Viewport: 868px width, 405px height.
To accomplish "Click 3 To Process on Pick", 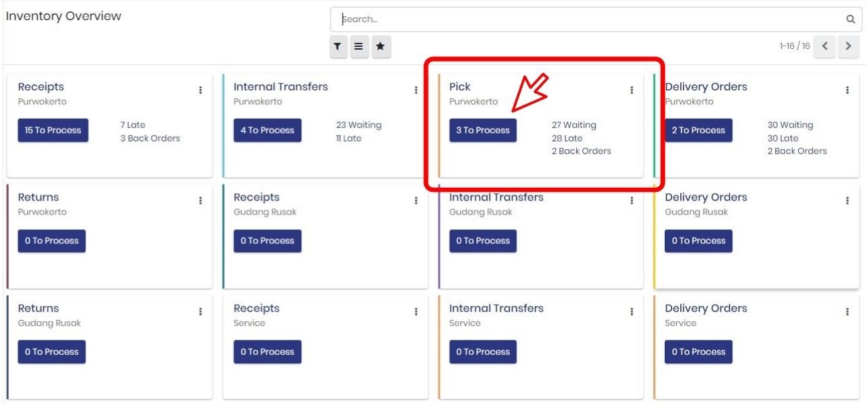I will click(483, 130).
